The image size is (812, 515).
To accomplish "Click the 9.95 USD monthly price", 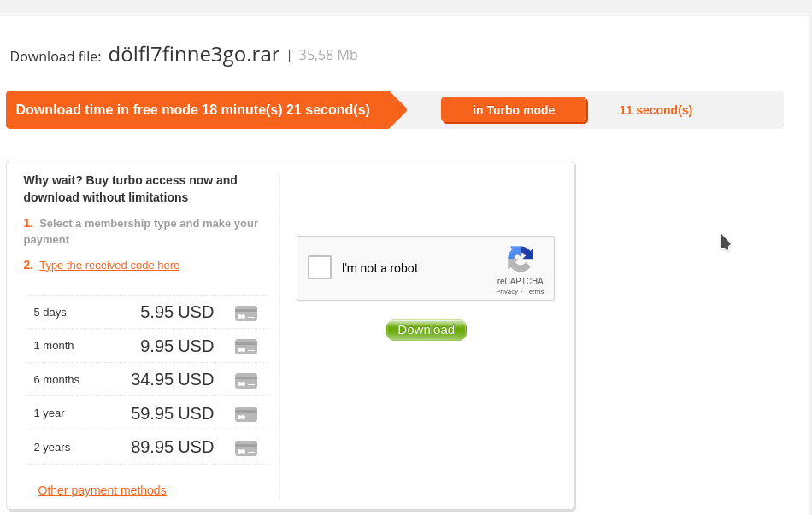I will coord(177,346).
